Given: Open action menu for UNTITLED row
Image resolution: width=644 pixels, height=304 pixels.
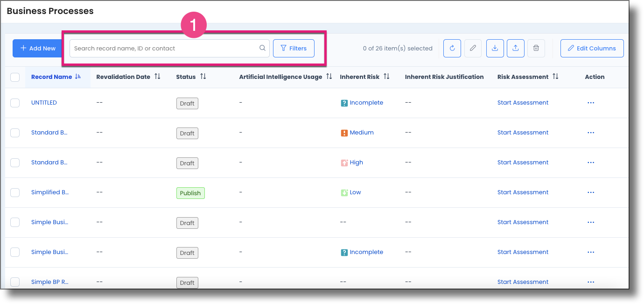Looking at the screenshot, I should (x=590, y=103).
